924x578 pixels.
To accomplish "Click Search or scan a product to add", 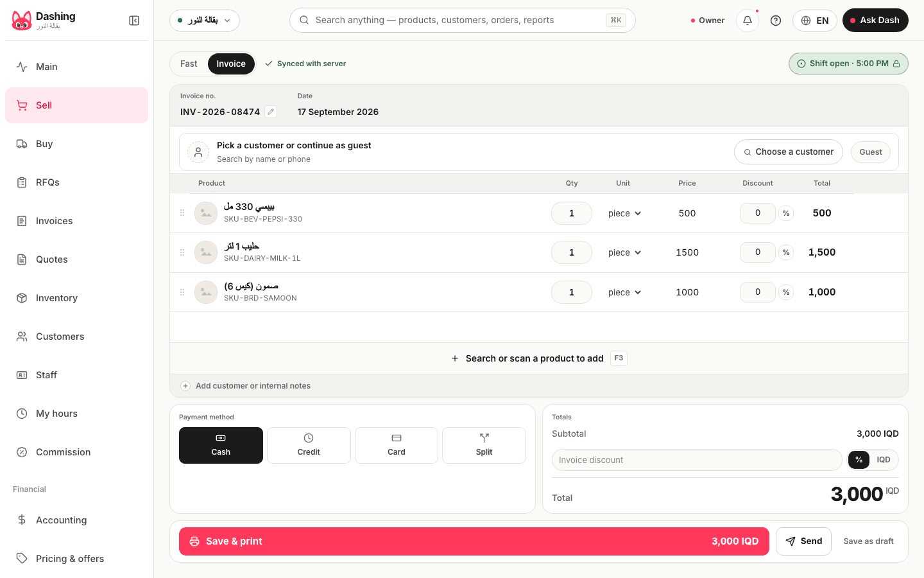I will [539, 358].
